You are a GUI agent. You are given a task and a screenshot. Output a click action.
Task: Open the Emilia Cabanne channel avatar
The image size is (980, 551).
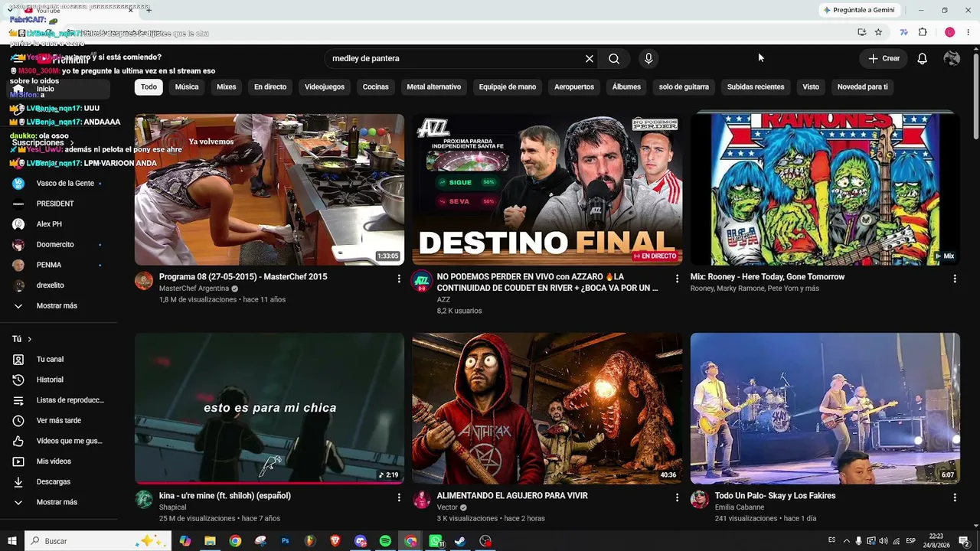point(699,500)
